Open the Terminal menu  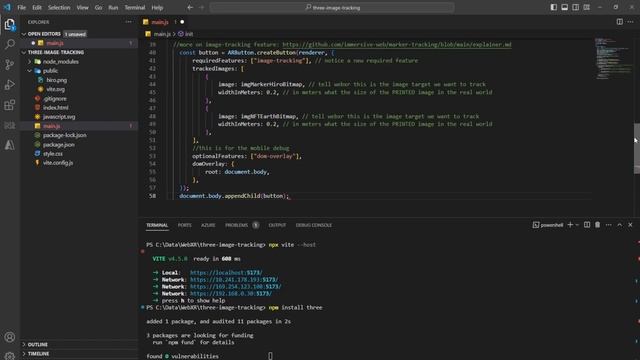(x=135, y=7)
